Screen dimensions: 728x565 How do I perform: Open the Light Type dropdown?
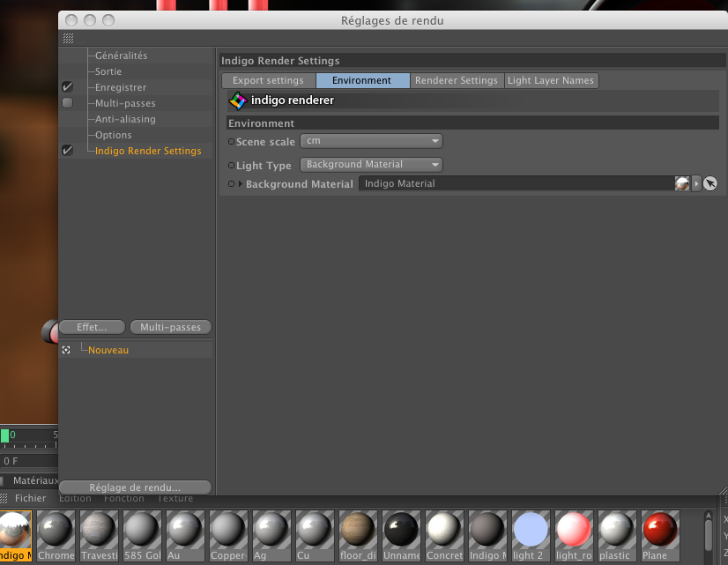371,164
